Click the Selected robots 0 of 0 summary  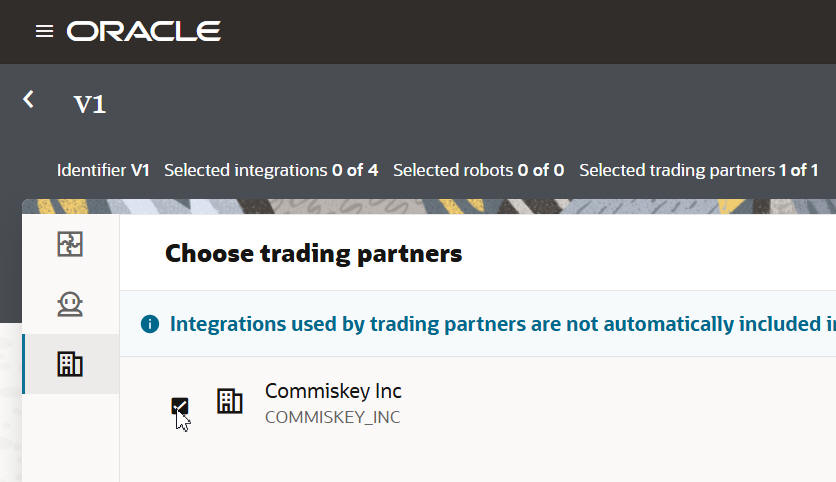pyautogui.click(x=478, y=170)
